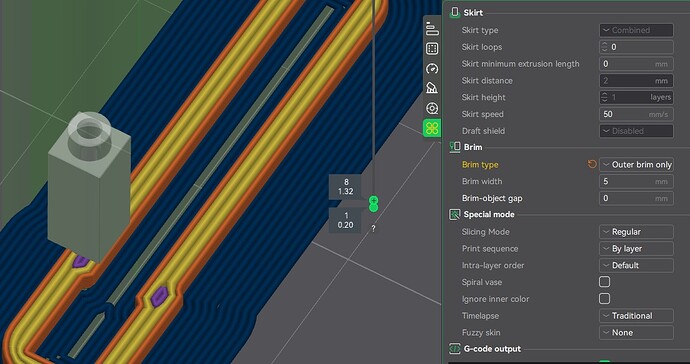690x364 pixels.
Task: Open the Multimaterial settings tab icon
Action: 432,108
